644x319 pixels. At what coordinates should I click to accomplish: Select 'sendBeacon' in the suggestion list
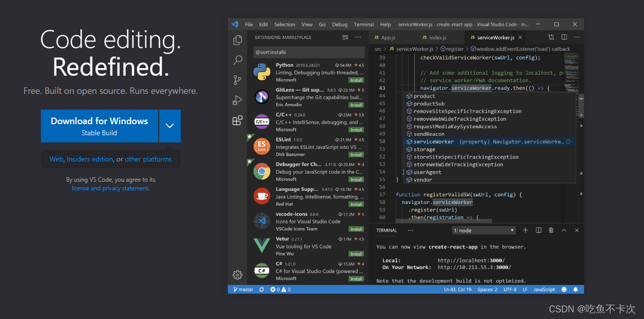point(429,134)
